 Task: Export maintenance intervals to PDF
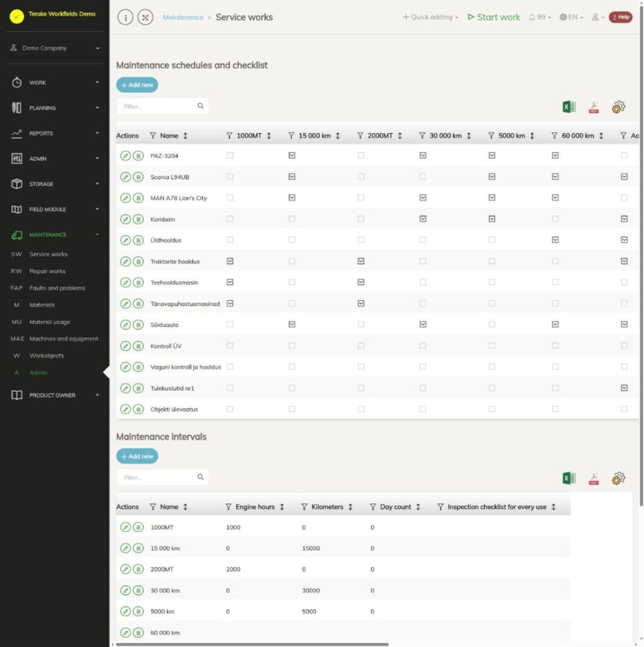coord(593,479)
